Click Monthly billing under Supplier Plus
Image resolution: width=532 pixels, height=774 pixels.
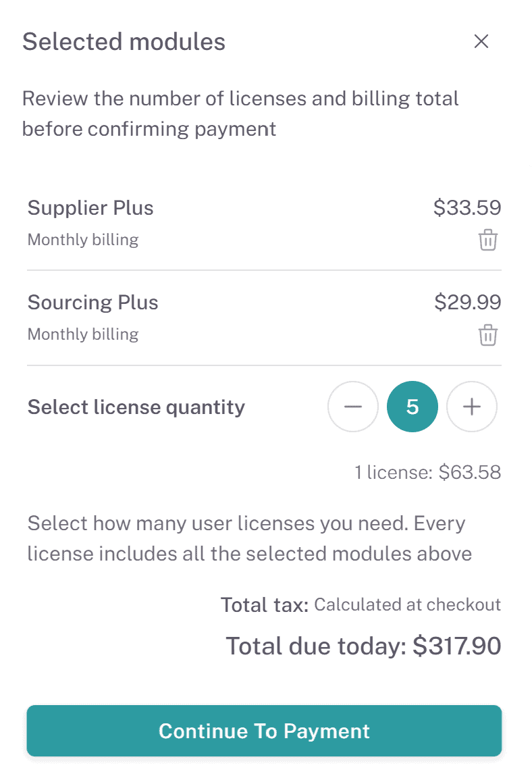pyautogui.click(x=82, y=240)
